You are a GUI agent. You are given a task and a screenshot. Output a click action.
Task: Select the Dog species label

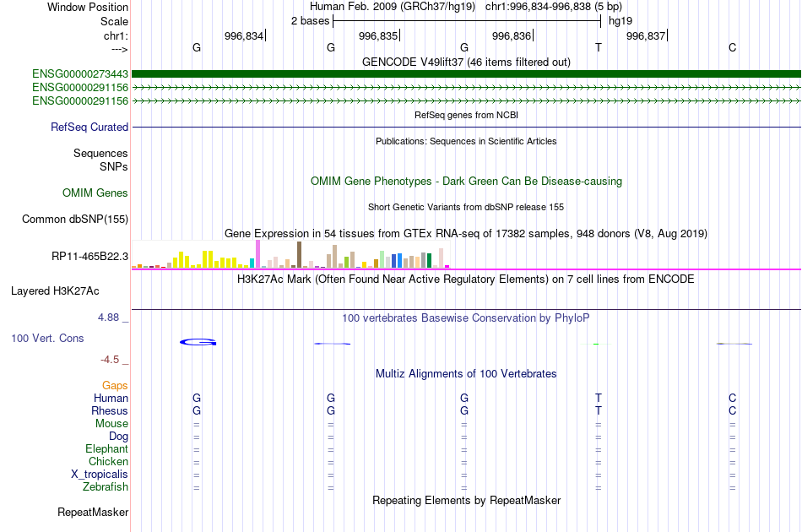coord(119,437)
